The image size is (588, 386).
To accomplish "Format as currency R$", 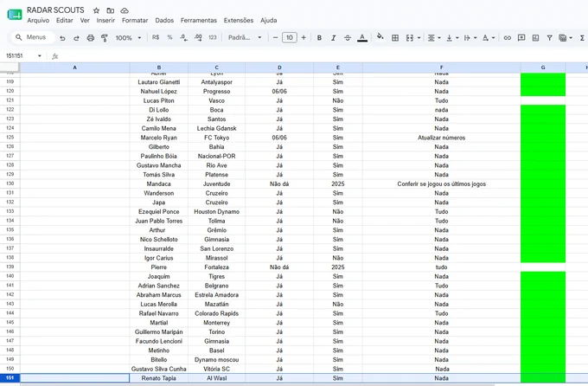I will [x=156, y=37].
